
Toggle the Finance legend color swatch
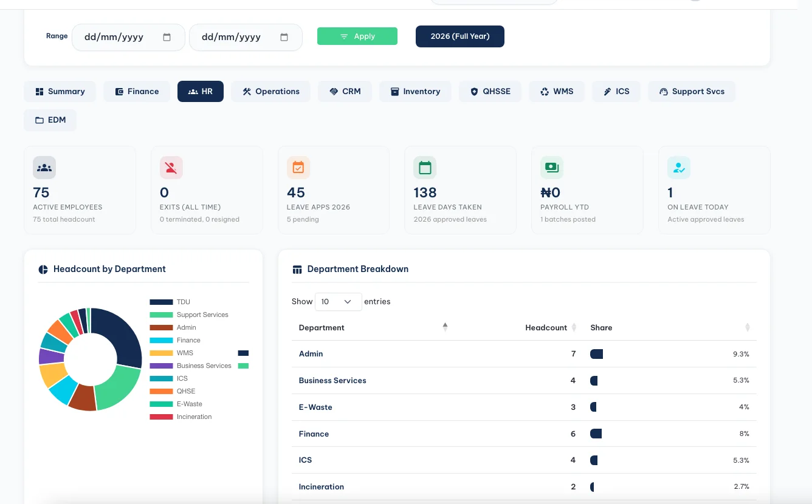point(162,341)
